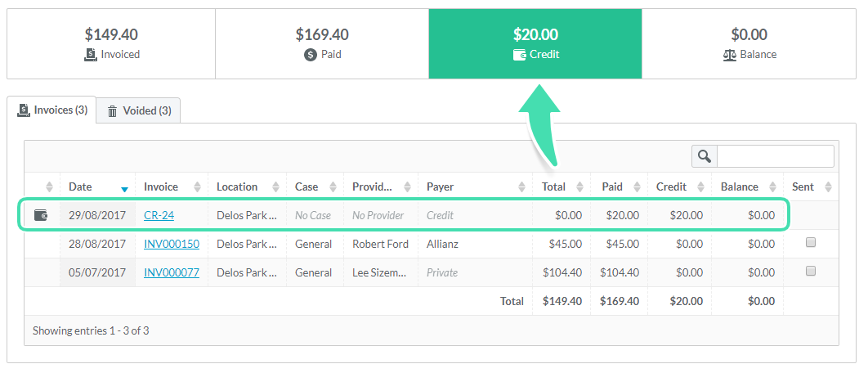Open invoice INV000150 link
The image size is (868, 382).
click(x=172, y=244)
